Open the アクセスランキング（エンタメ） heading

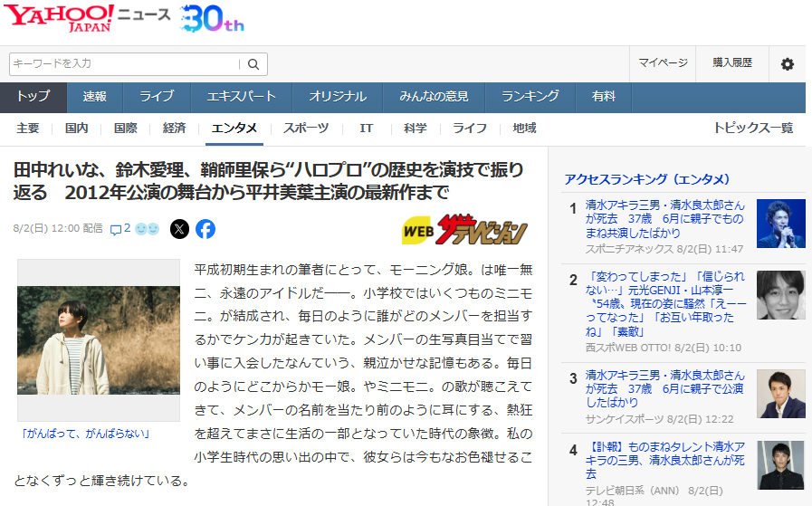tap(647, 180)
